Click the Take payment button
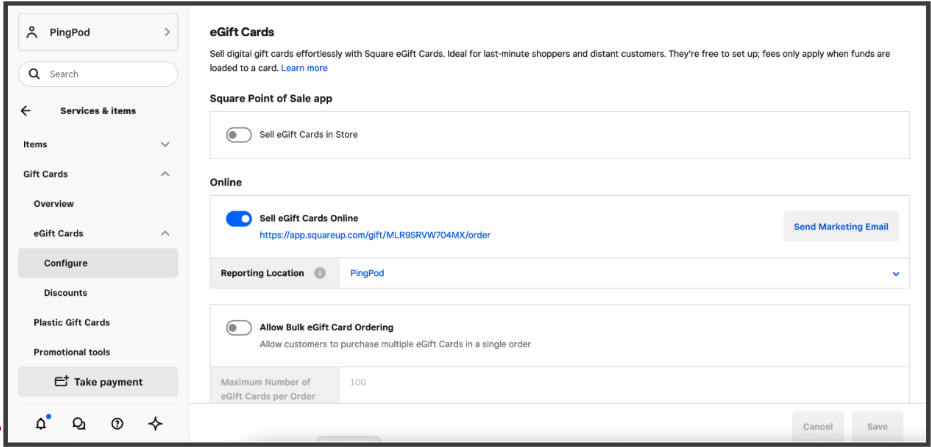 pos(98,382)
